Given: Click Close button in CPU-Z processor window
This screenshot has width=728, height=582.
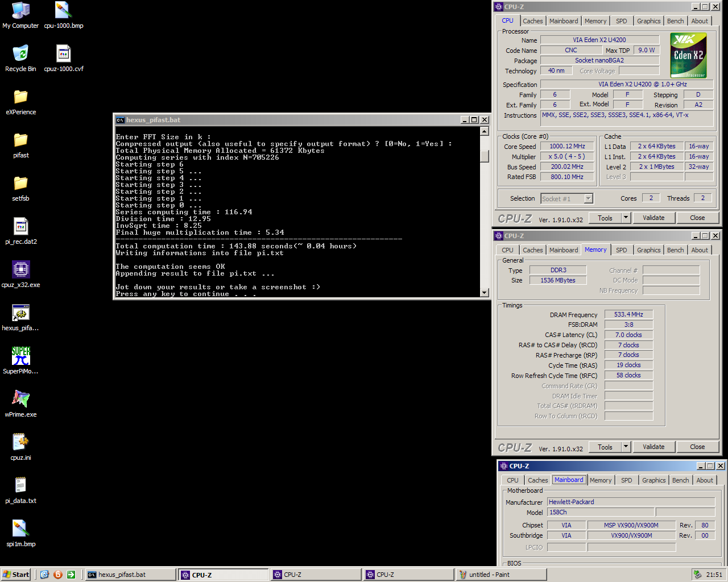Looking at the screenshot, I should pyautogui.click(x=697, y=218).
